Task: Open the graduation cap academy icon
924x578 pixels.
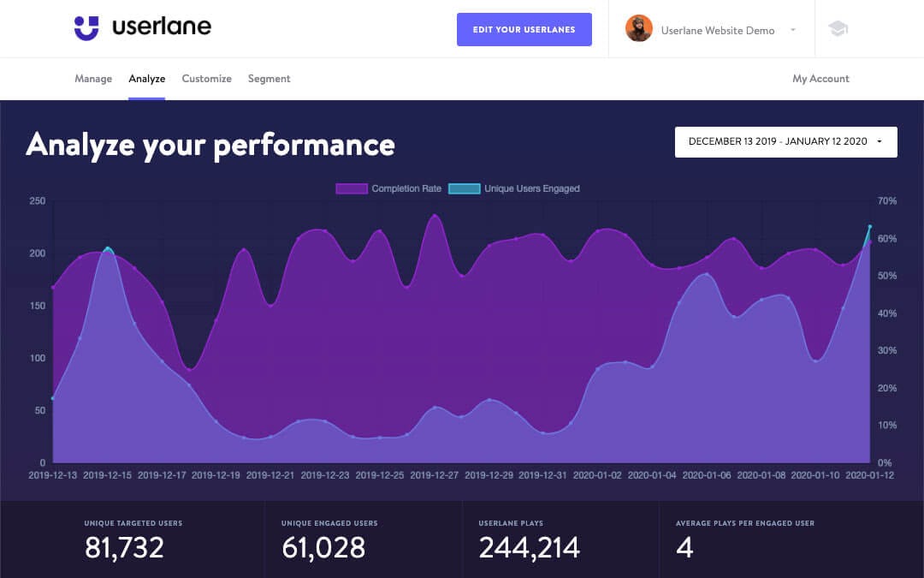Action: point(838,27)
